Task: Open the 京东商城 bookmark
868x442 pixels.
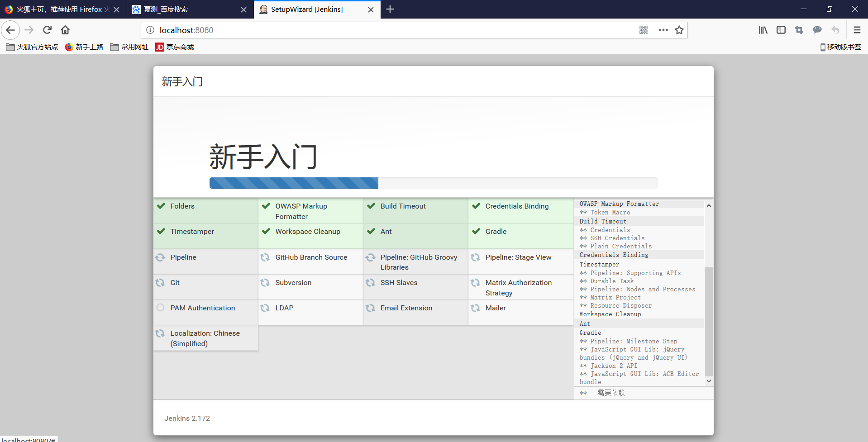Action: 175,47
